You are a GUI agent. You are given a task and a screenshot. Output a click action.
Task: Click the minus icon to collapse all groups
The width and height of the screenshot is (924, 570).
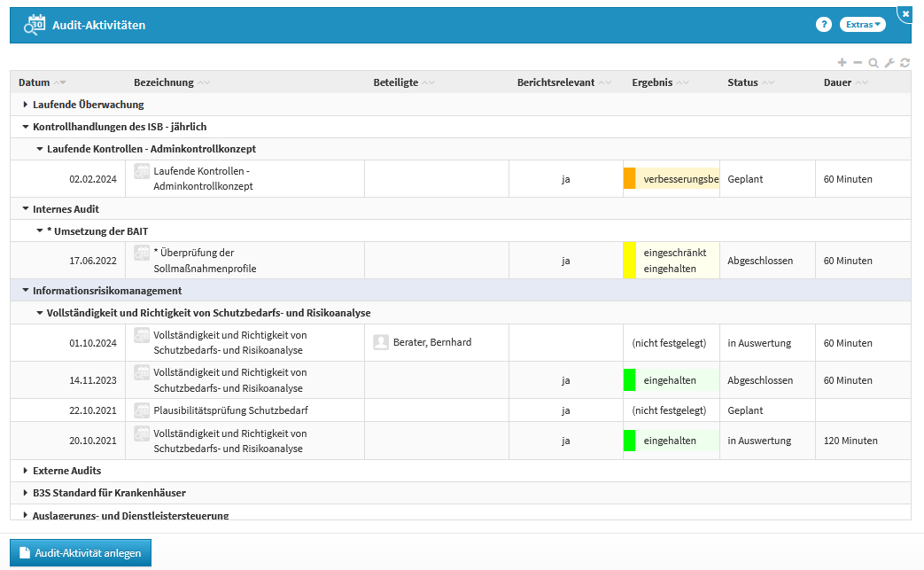tap(857, 63)
